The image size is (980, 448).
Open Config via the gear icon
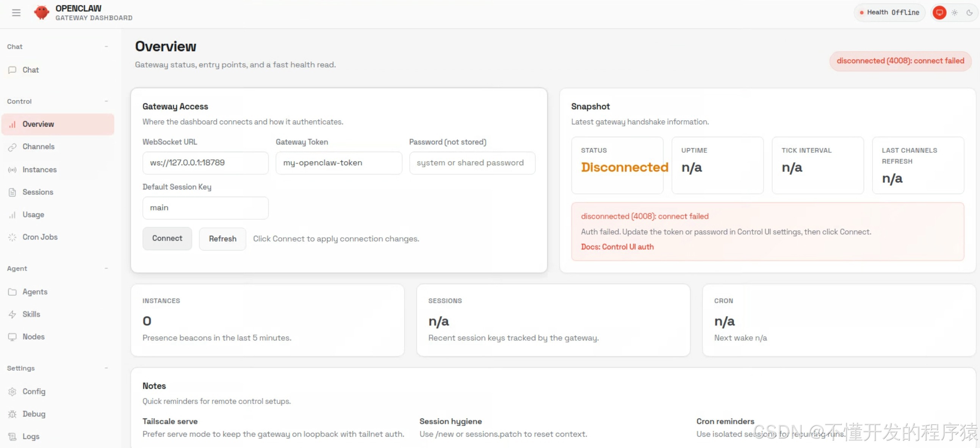[12, 392]
